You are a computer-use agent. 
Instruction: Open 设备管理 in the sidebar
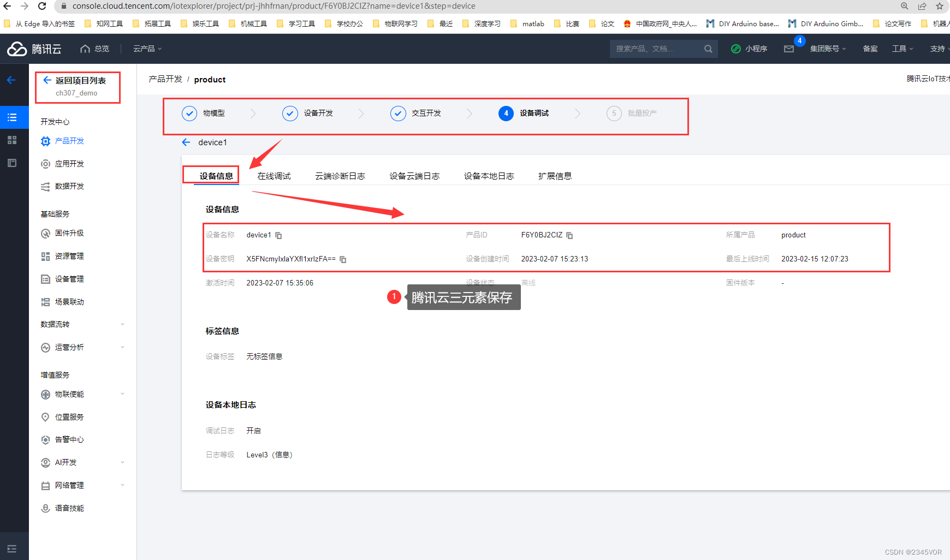coord(69,279)
